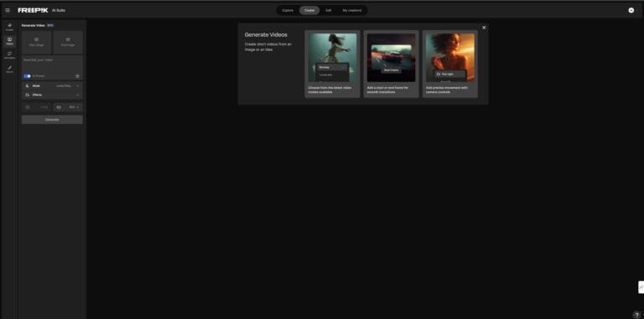This screenshot has width=644, height=319.
Task: Click the AI Suite label
Action: click(x=59, y=10)
